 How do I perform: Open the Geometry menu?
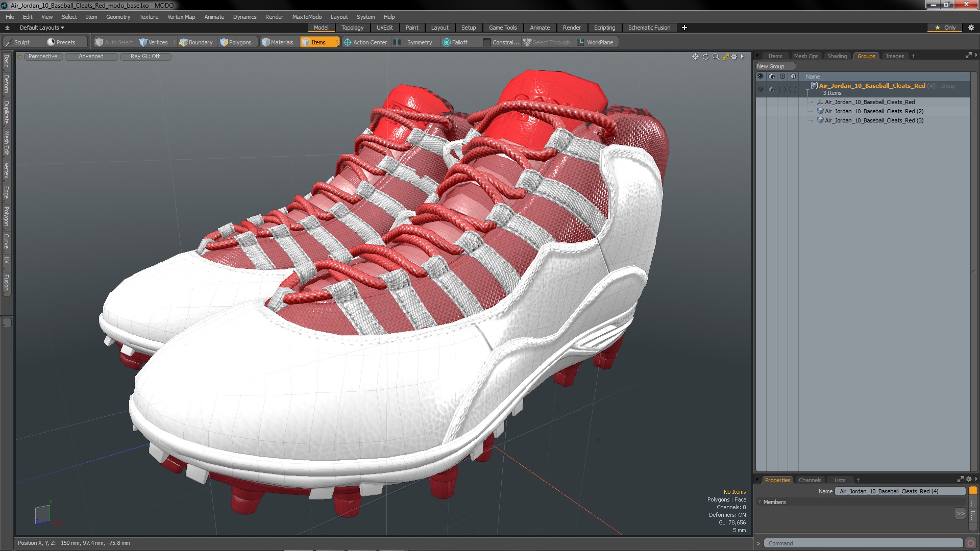click(x=118, y=17)
